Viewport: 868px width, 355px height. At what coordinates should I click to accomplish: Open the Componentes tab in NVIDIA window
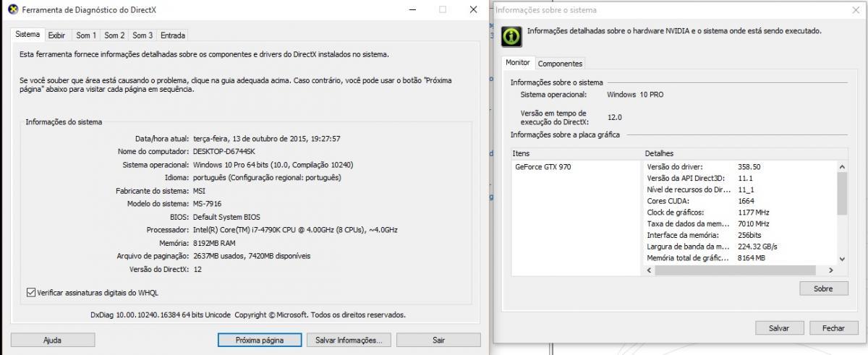click(x=561, y=64)
